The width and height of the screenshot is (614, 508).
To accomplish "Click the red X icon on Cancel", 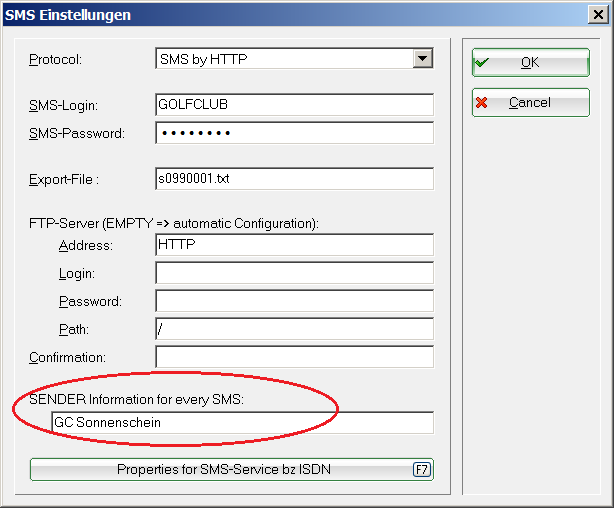I will (x=482, y=103).
